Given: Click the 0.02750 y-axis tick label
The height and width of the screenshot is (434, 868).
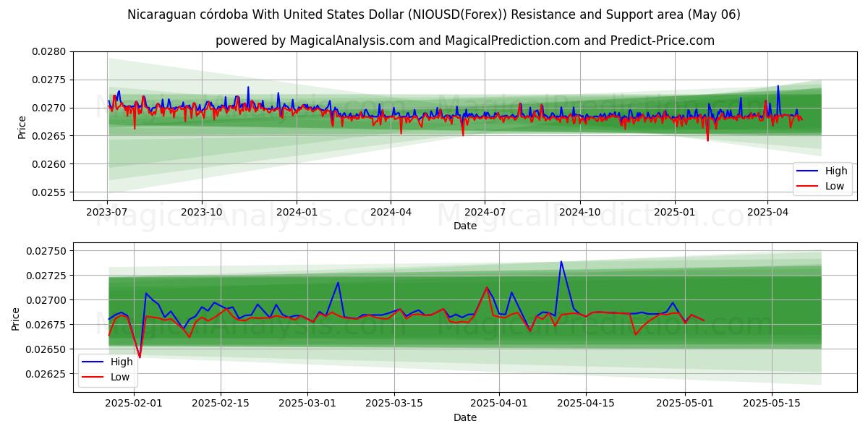Looking at the screenshot, I should pyautogui.click(x=47, y=251).
